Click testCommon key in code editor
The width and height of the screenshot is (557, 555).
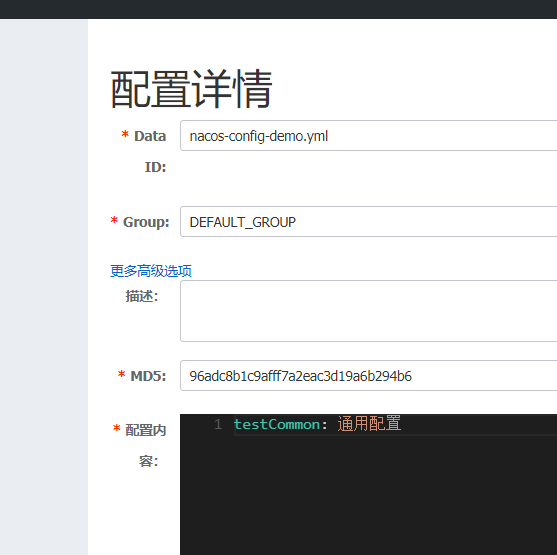click(277, 425)
